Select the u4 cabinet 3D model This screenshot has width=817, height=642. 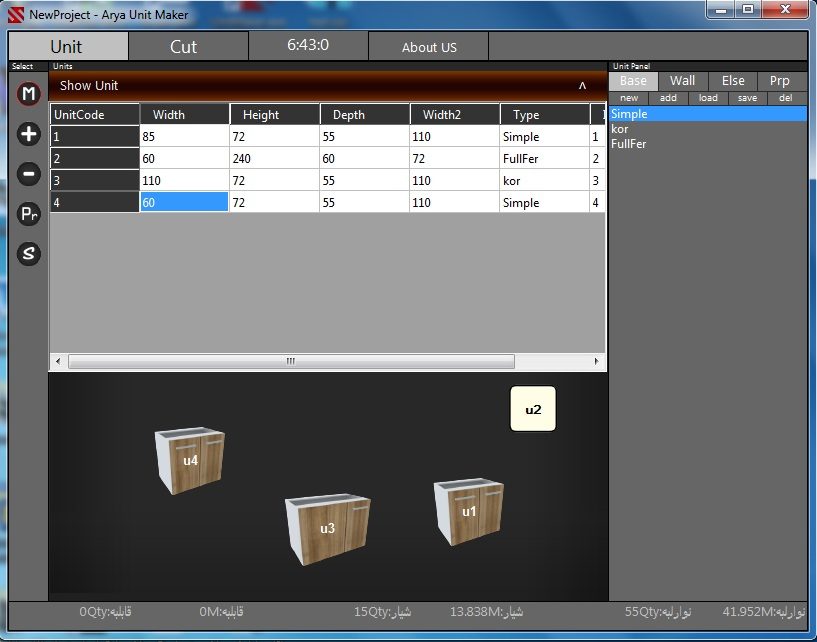[x=189, y=460]
